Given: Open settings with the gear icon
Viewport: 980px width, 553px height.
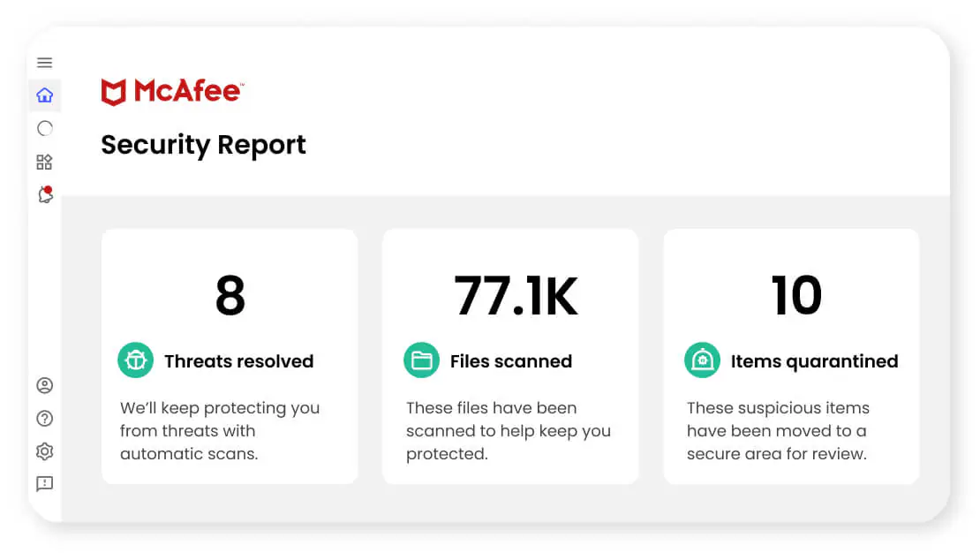Looking at the screenshot, I should (x=44, y=451).
